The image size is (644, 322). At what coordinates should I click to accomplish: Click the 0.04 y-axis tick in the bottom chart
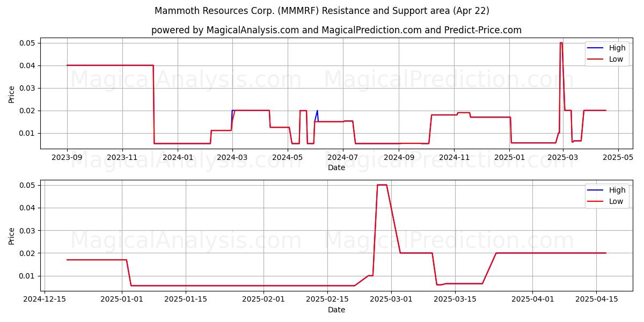(27, 208)
